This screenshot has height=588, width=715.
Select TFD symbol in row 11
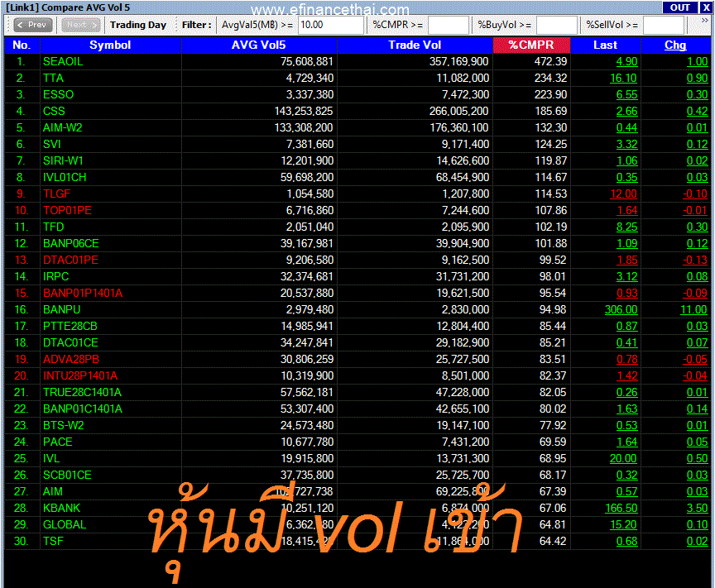coord(53,227)
